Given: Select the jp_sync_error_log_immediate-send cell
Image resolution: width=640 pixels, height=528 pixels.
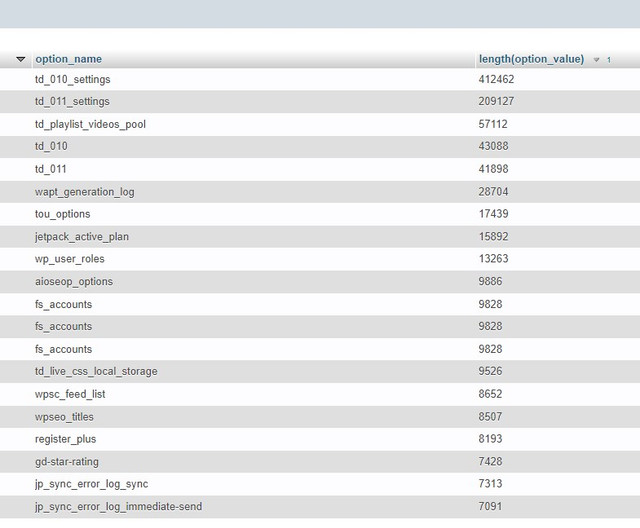Looking at the screenshot, I should 118,507.
